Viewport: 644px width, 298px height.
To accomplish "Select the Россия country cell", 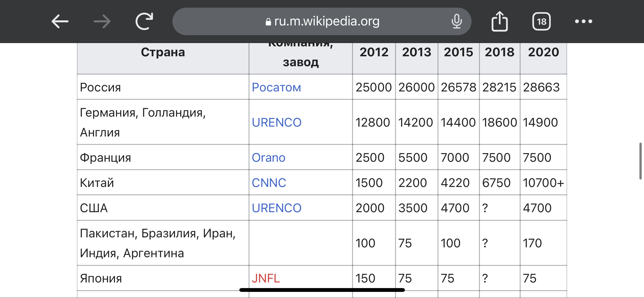I will pos(163,87).
